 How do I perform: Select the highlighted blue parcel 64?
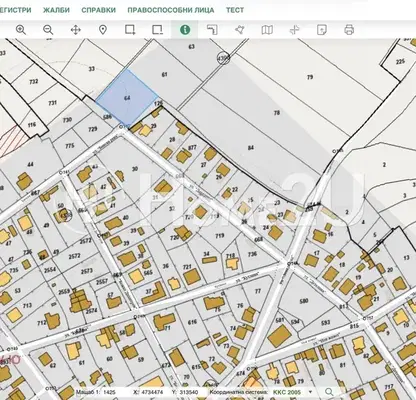(x=127, y=98)
